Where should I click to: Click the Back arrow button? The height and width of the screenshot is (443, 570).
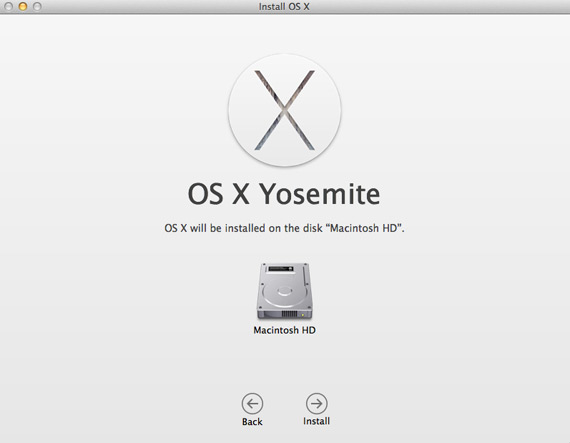click(x=252, y=403)
